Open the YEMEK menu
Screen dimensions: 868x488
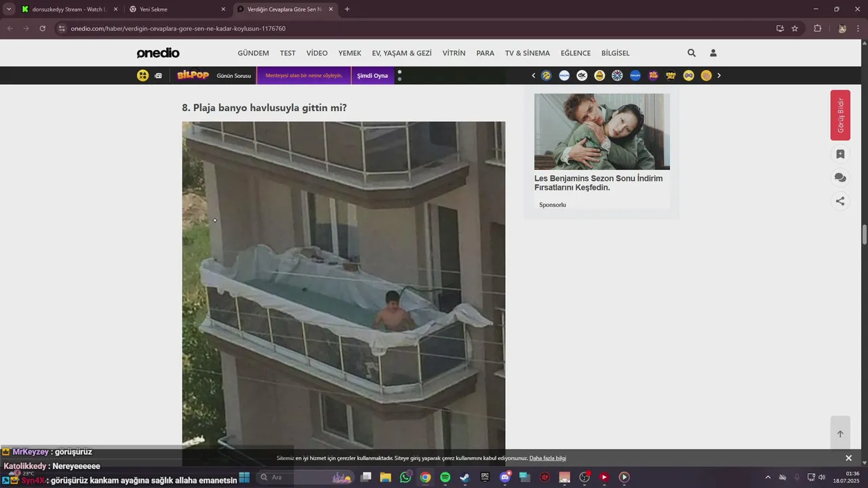click(350, 53)
